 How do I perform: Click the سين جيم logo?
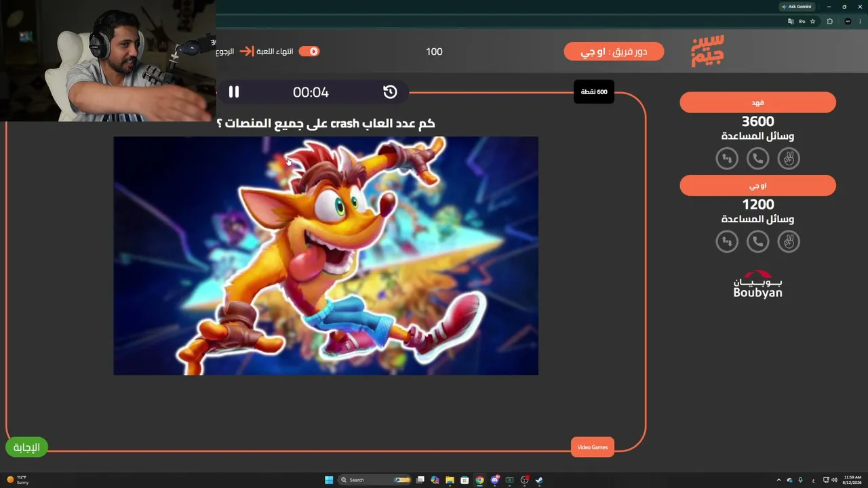(707, 51)
